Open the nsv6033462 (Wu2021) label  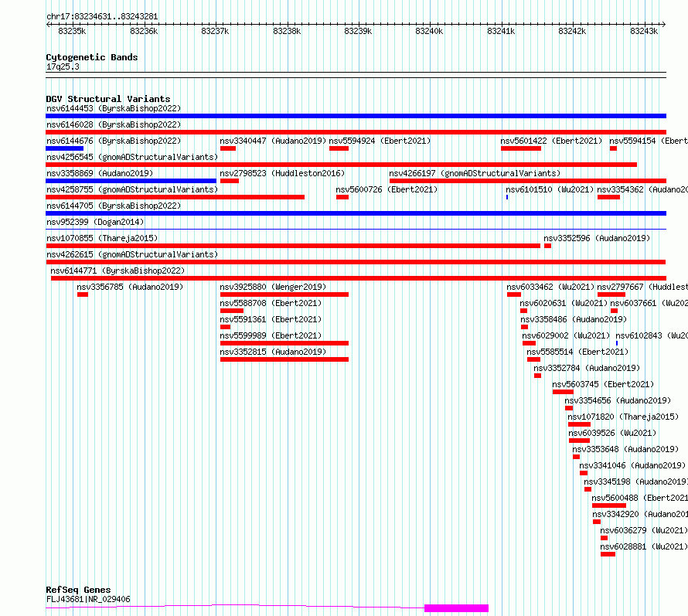point(550,287)
